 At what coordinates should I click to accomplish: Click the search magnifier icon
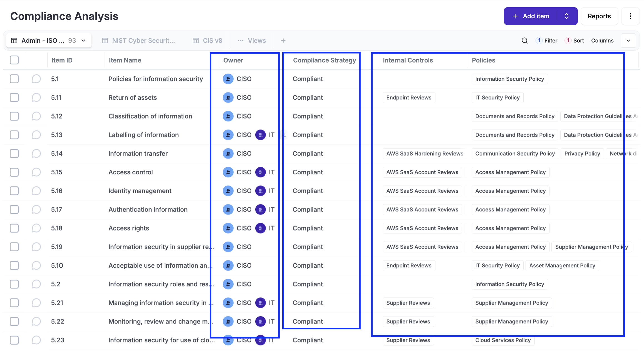tap(524, 41)
